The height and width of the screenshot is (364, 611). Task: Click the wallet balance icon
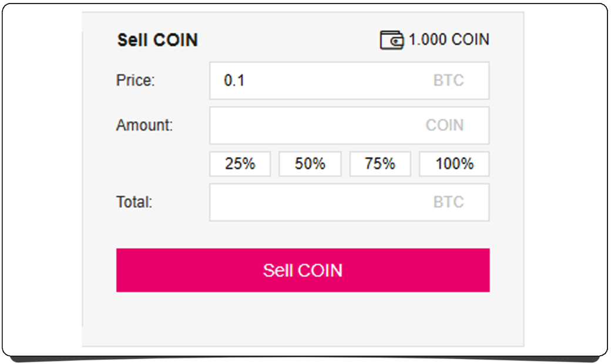[x=391, y=40]
